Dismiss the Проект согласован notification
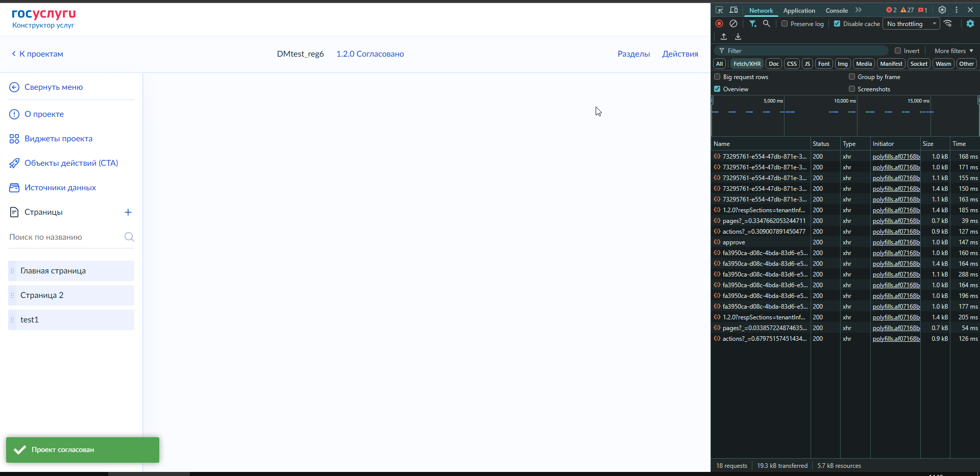The height and width of the screenshot is (476, 980). tap(83, 450)
